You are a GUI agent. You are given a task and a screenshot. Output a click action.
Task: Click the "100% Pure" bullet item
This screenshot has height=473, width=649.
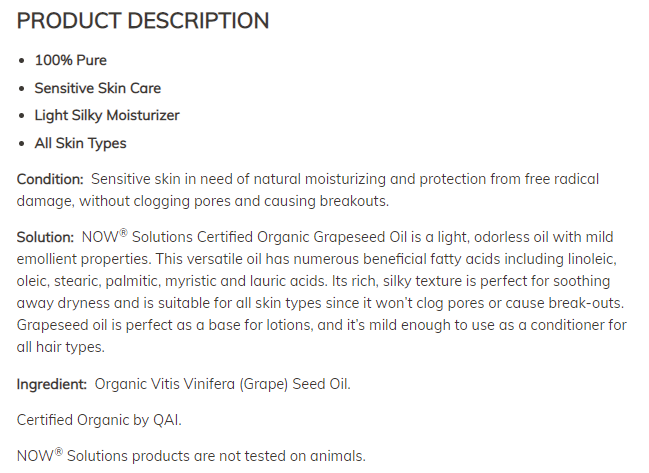[x=71, y=60]
